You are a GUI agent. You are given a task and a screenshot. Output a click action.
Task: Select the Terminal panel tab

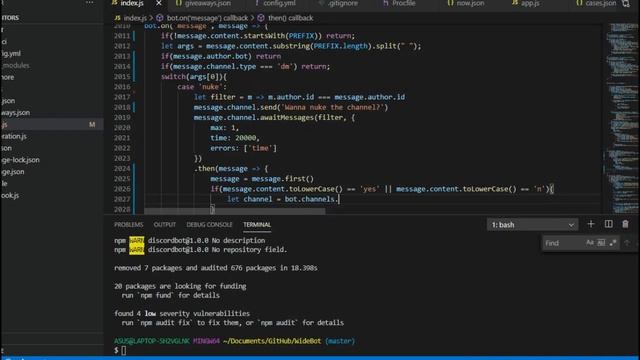[257, 225]
